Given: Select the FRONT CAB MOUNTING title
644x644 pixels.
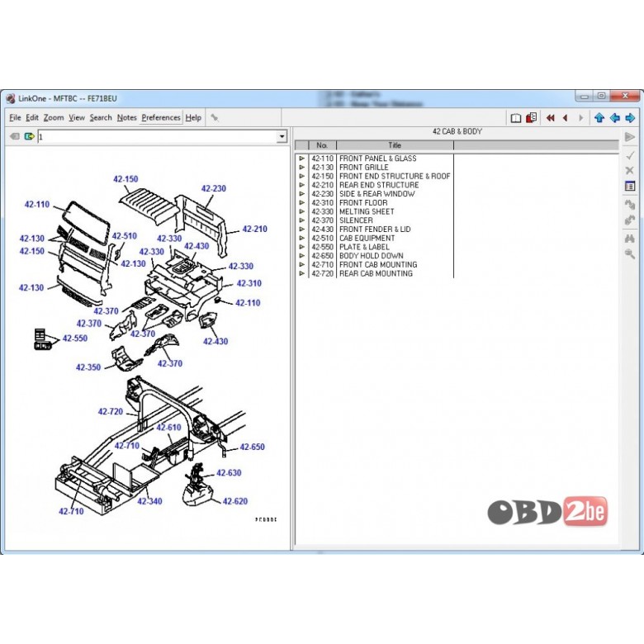Looking at the screenshot, I should click(378, 264).
